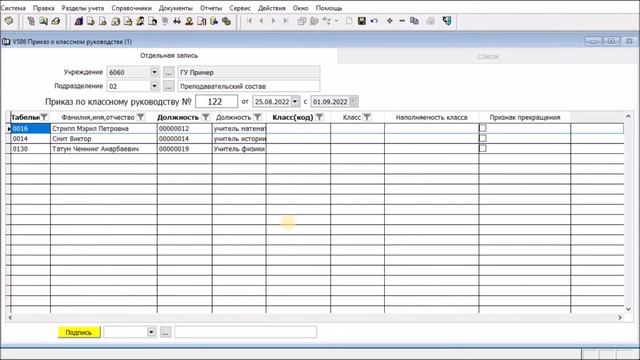Open the 25.08.2022 date picker
This screenshot has width=640, height=360.
tap(295, 102)
